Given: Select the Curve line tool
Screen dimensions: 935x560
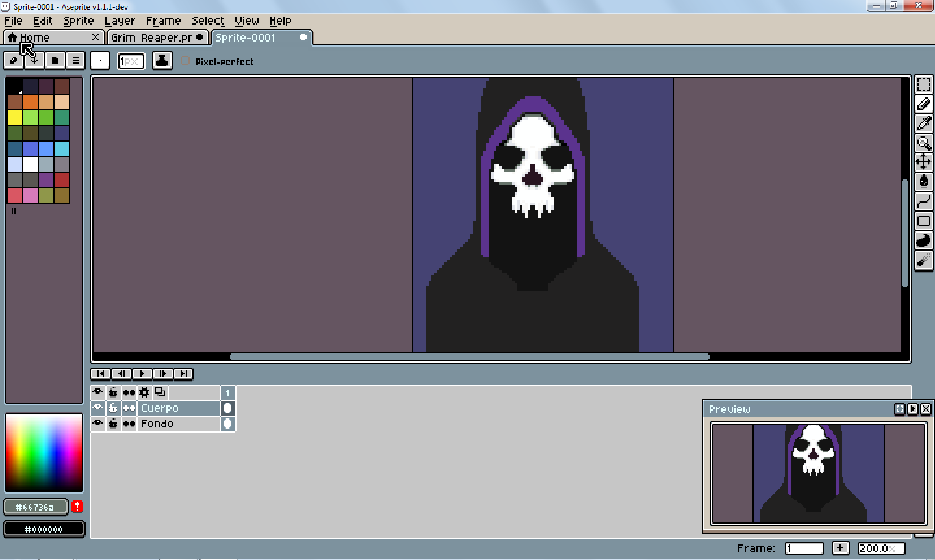Looking at the screenshot, I should tap(923, 201).
